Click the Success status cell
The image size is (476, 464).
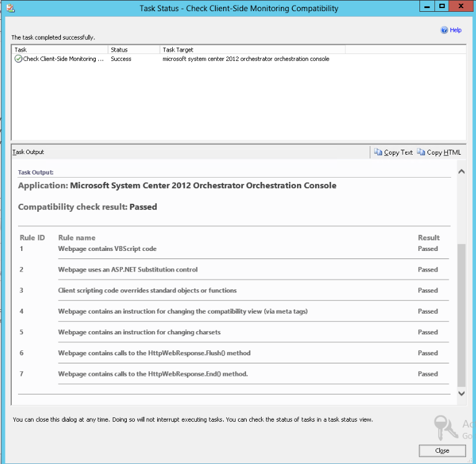[121, 59]
